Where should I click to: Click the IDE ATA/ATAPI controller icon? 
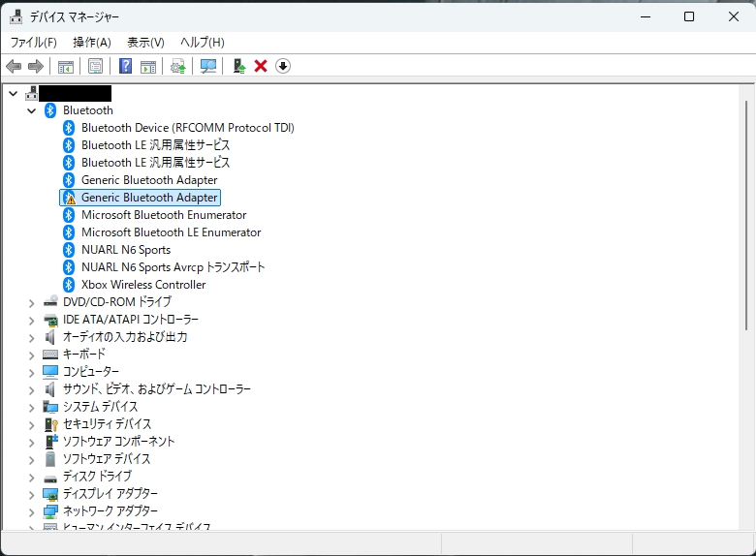[x=50, y=320]
